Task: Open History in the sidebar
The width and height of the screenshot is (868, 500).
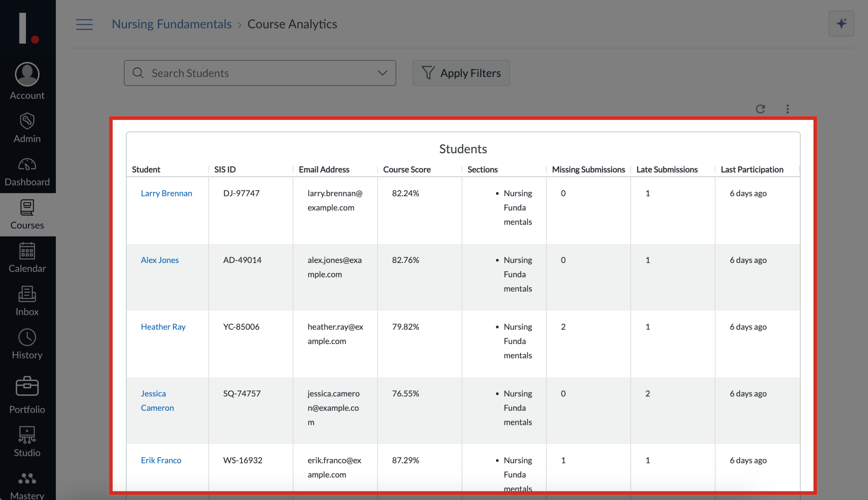Action: coord(27,344)
